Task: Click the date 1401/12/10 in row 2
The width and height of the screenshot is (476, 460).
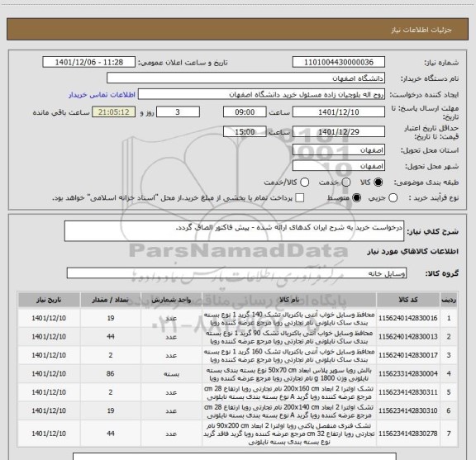Action: 49,336
